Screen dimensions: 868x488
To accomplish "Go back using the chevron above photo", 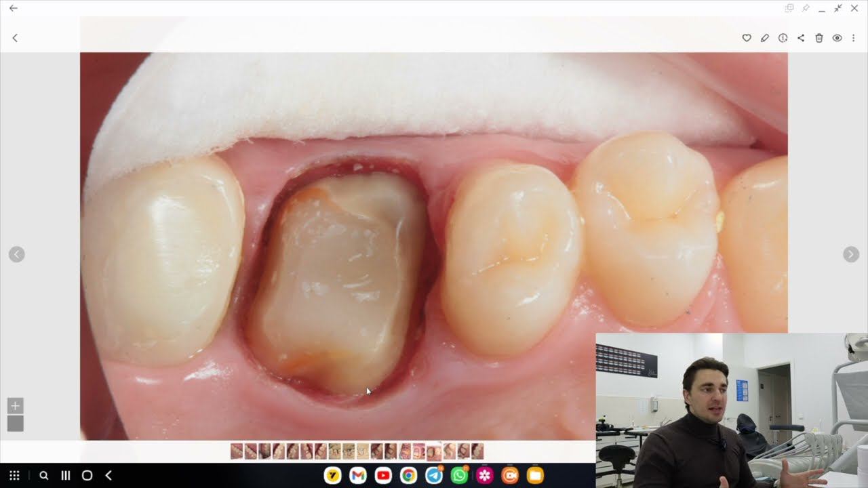I will (x=15, y=38).
